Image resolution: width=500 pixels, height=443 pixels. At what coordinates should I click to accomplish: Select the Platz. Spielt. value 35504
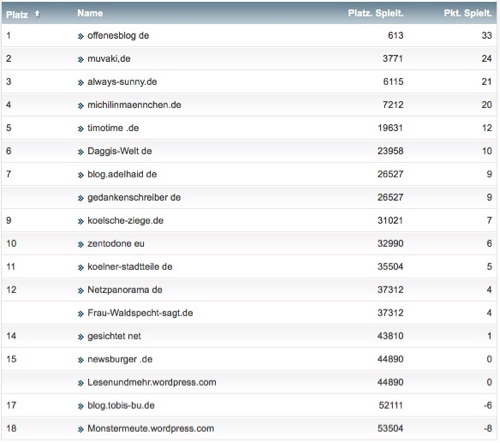(390, 267)
